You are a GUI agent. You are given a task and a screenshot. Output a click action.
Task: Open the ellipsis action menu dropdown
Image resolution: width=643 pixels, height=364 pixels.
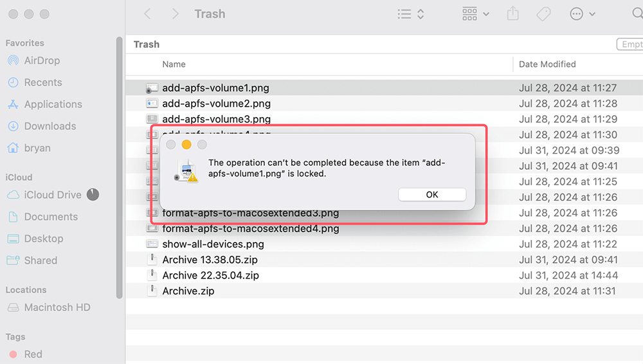click(x=583, y=14)
